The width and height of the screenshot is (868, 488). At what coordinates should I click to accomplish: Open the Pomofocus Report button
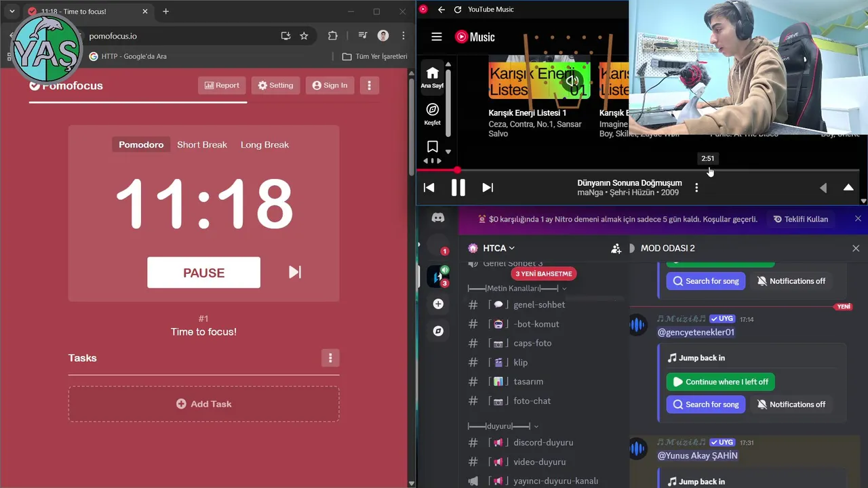pyautogui.click(x=222, y=85)
